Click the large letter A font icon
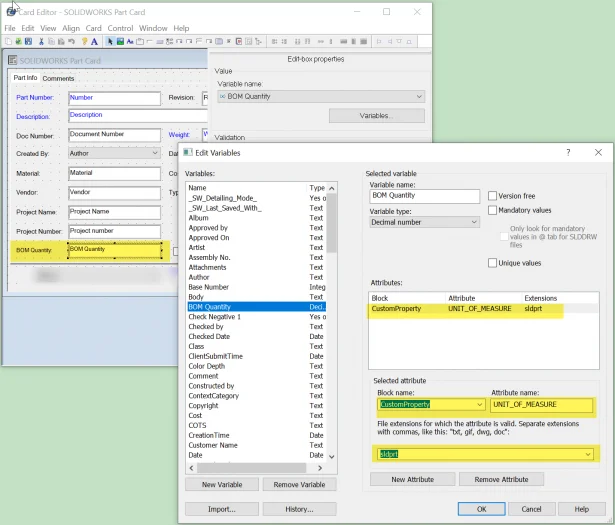Image resolution: width=615 pixels, height=525 pixels. pos(94,42)
